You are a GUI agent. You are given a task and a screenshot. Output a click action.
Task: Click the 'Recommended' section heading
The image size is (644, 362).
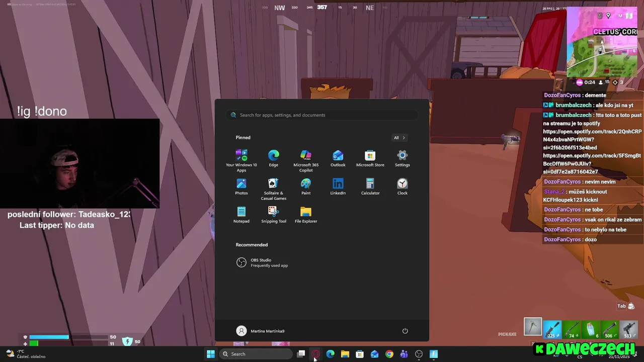click(x=252, y=245)
